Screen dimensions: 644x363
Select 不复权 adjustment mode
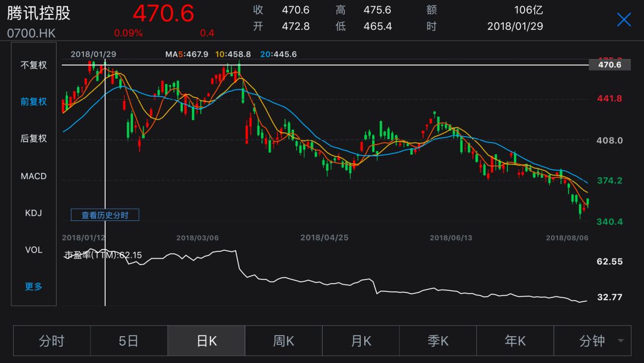click(34, 65)
